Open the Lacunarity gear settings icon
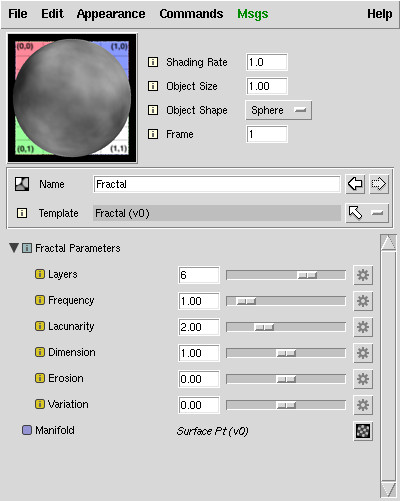 (363, 327)
